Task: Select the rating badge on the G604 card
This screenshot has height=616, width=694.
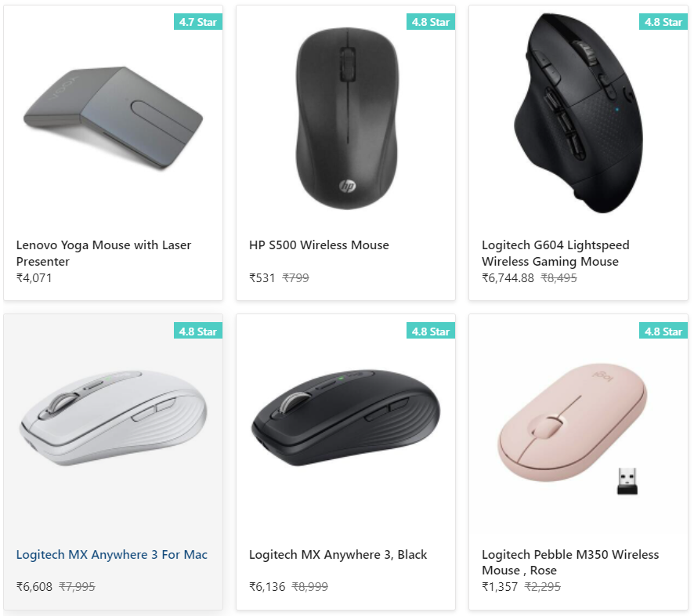Action: click(x=663, y=22)
